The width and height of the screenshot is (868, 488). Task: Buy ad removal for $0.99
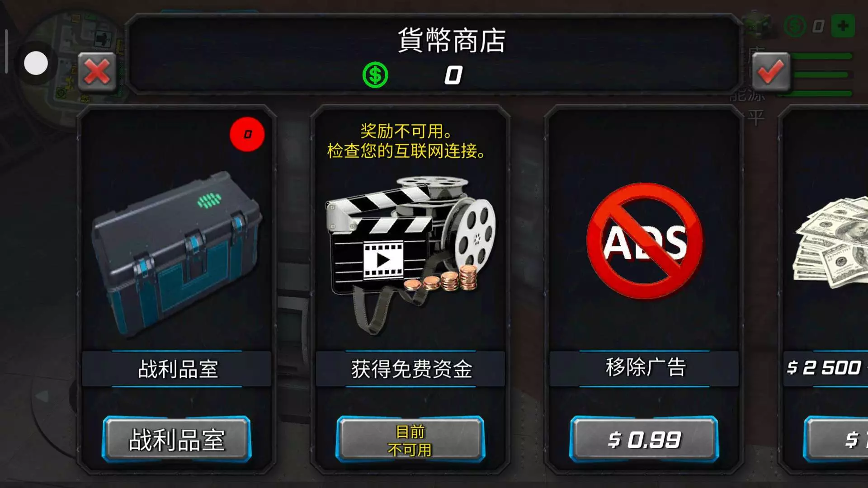click(x=644, y=440)
